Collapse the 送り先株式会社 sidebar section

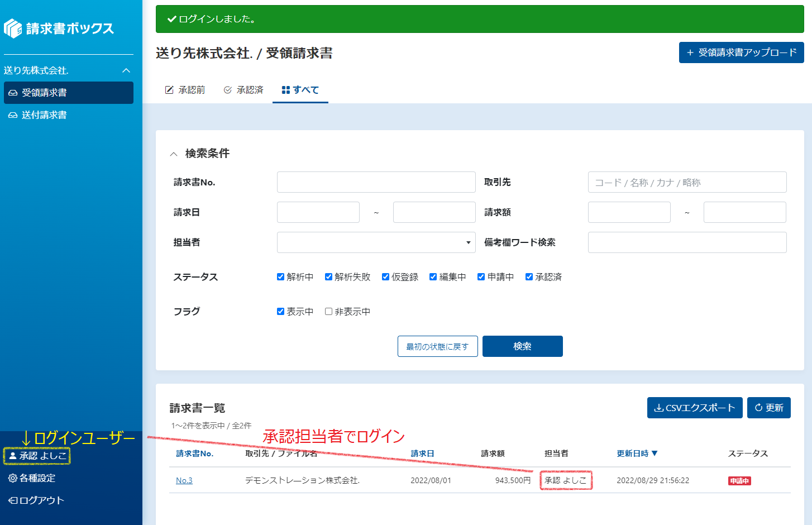point(126,70)
